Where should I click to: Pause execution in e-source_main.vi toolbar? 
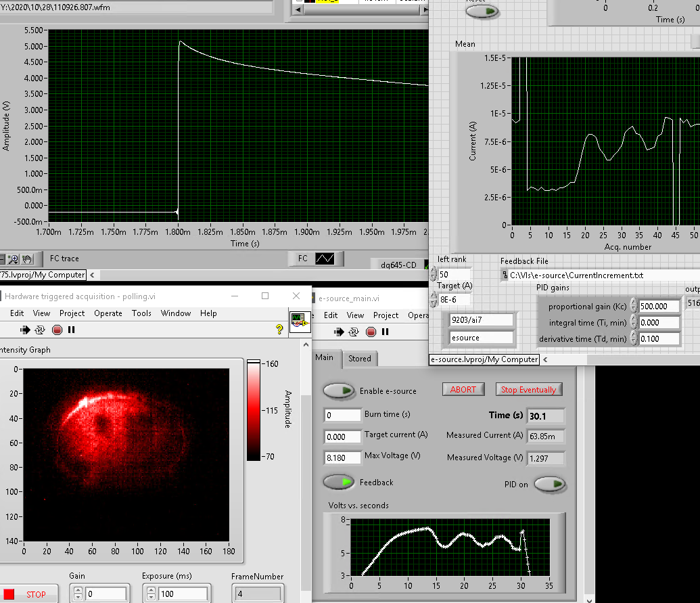tap(386, 332)
